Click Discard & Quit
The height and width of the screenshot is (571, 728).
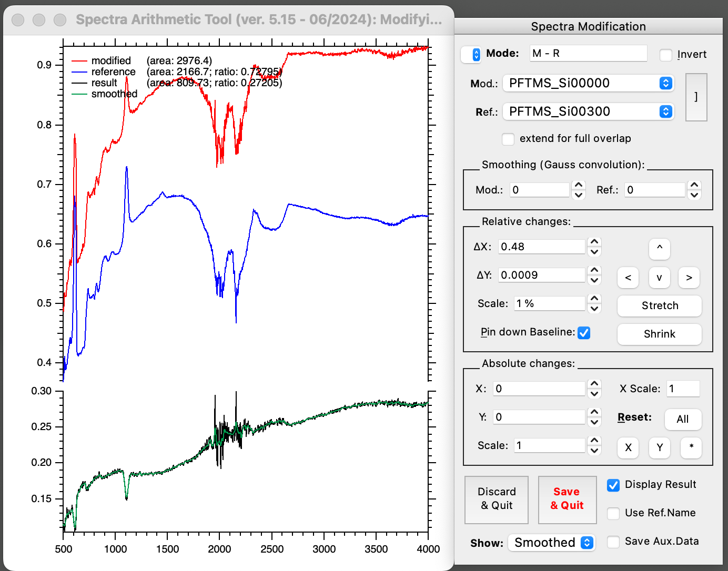coord(497,499)
